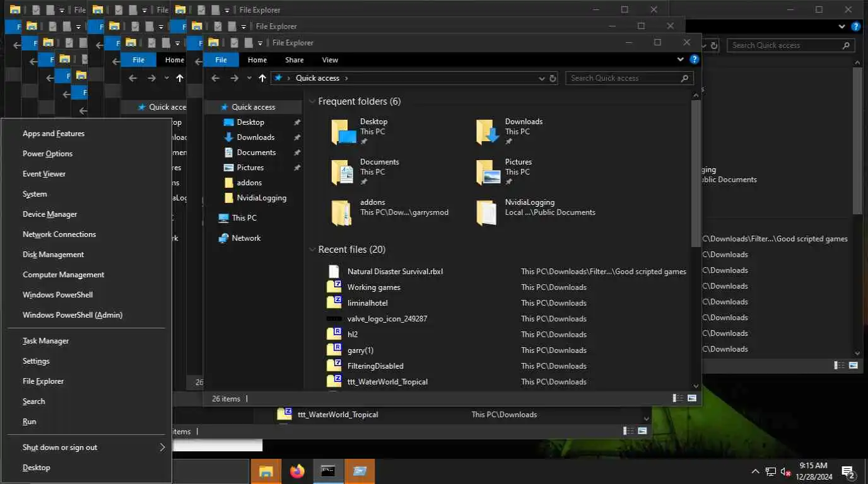Click chevron after Quick access in front address bar
The width and height of the screenshot is (868, 484).
tap(346, 78)
